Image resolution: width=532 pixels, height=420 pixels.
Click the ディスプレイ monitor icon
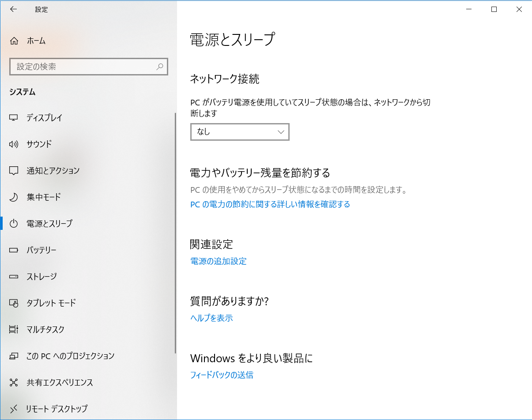pos(14,118)
